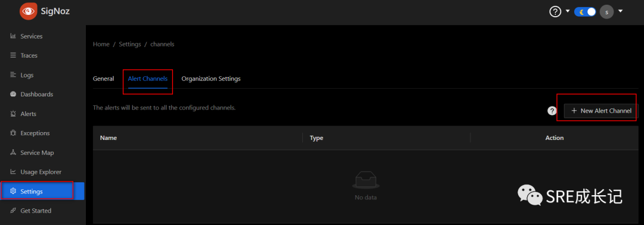The image size is (644, 225).
Task: Click the Settings gear icon
Action: [13, 191]
